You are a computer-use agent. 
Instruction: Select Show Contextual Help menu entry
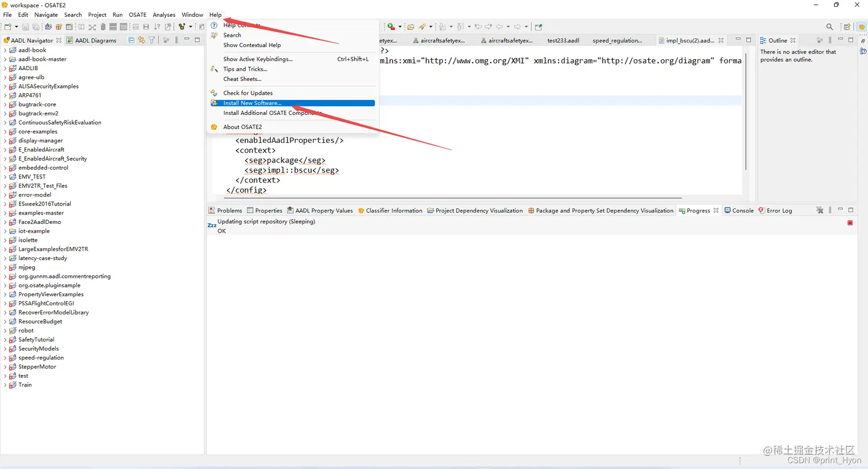point(293,45)
